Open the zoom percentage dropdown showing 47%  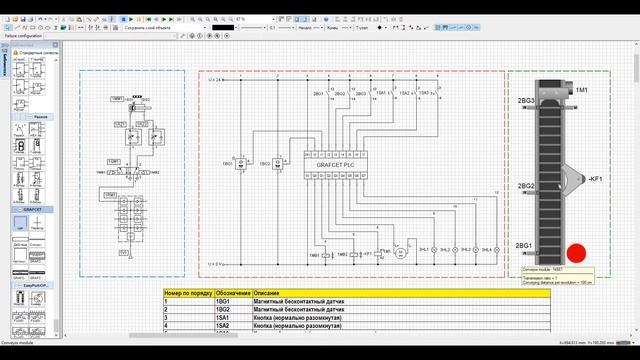pos(273,19)
